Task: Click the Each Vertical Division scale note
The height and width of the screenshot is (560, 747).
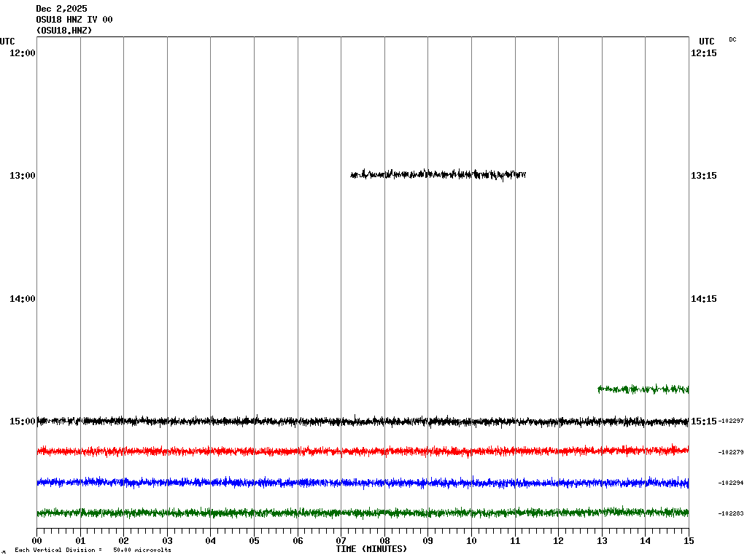Action: tap(93, 550)
